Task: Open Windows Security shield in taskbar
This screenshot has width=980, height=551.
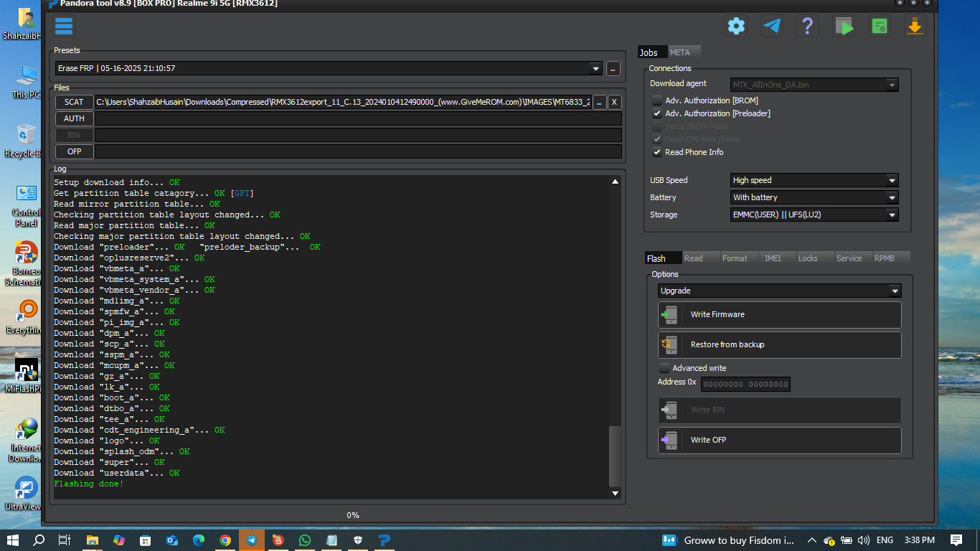Action: (358, 540)
